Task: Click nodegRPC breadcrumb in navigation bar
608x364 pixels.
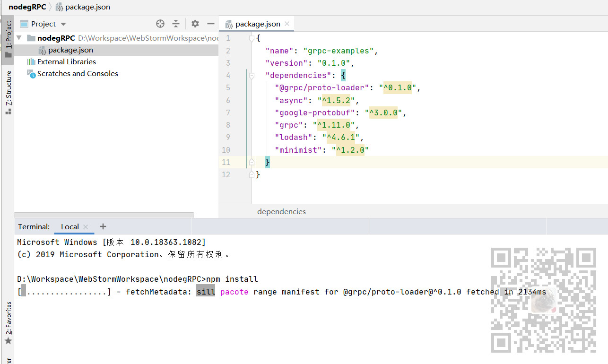Action: (x=27, y=7)
